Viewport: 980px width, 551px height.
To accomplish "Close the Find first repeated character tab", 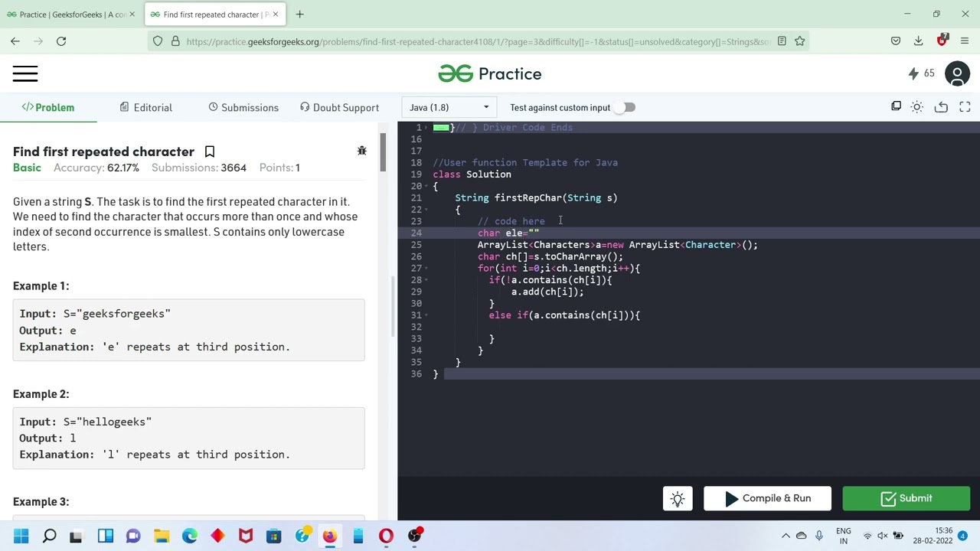I will click(276, 14).
